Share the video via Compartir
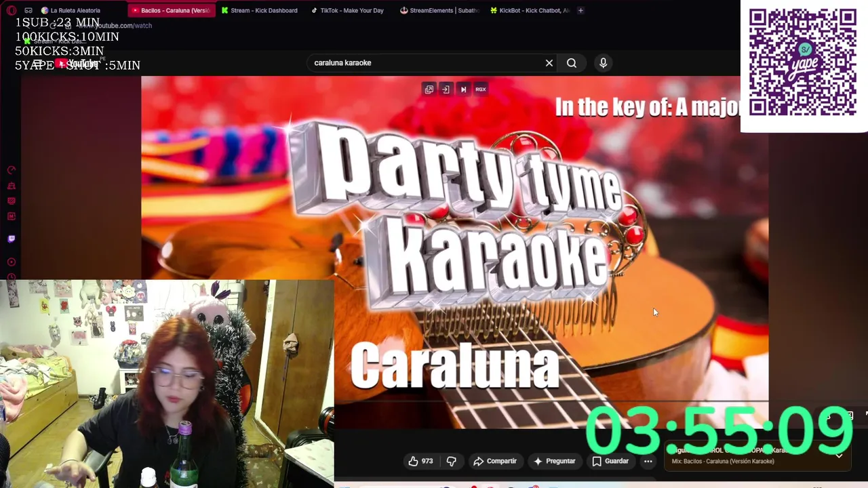This screenshot has height=488, width=868. point(495,461)
